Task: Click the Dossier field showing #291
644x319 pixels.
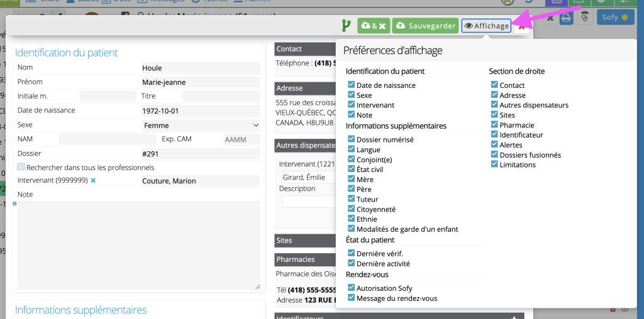Action: click(201, 154)
